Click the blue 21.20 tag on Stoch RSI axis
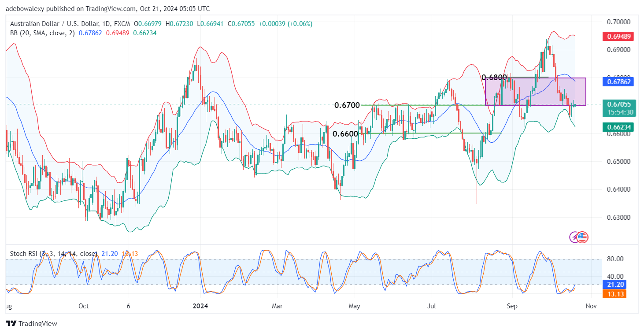 click(x=615, y=285)
